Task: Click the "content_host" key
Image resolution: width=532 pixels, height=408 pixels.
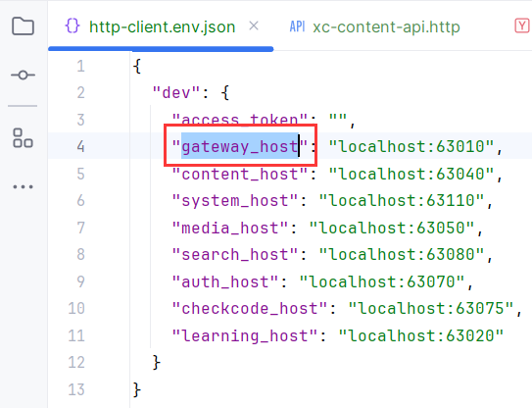Action: click(x=240, y=174)
